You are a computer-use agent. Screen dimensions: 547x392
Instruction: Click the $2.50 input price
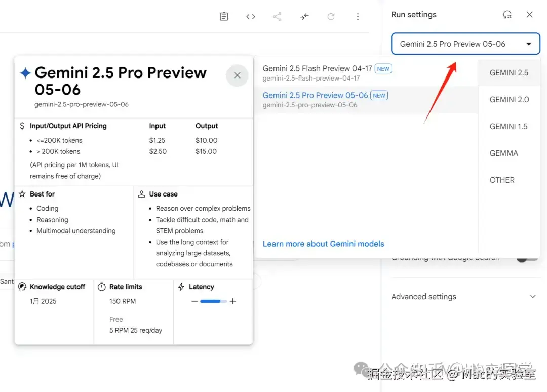158,151
